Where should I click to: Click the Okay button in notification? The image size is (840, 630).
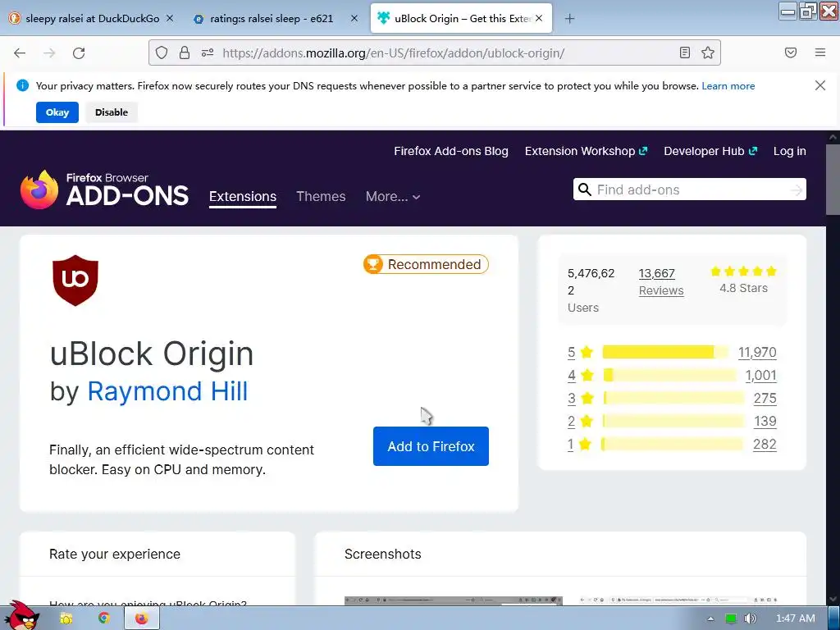[x=57, y=112]
